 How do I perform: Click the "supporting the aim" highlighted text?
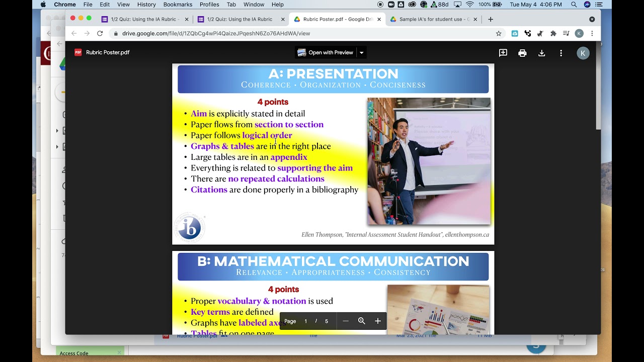tap(315, 168)
